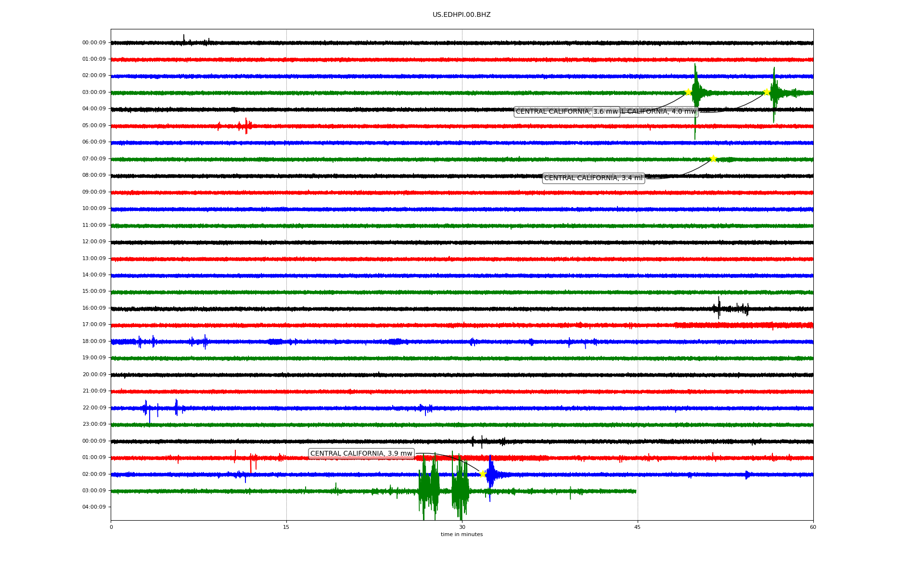The image size is (924, 578).
Task: Click the right yellow star on 03:00:09 trace
Action: click(767, 92)
